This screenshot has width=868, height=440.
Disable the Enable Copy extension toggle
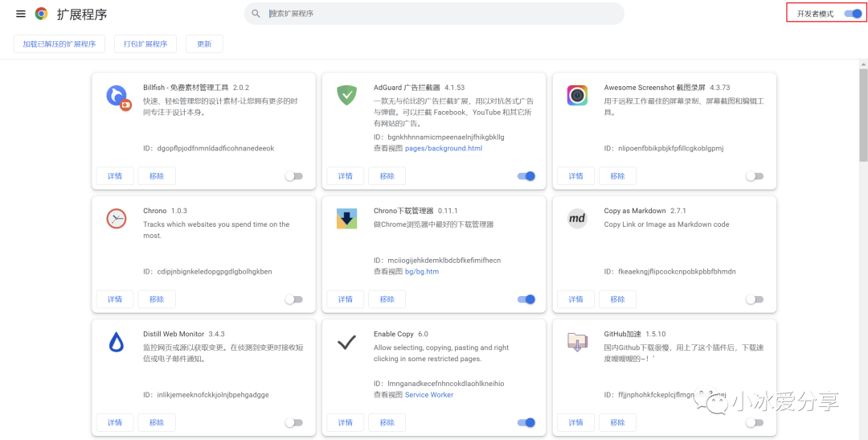tap(526, 422)
